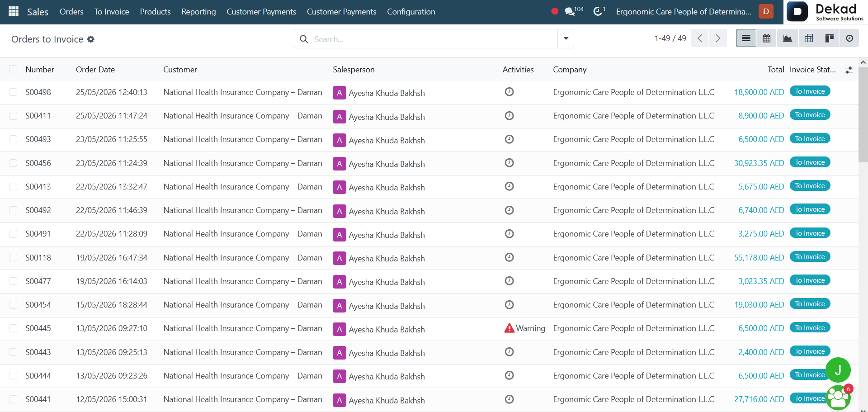Go to next page of records
The image size is (868, 412).
pos(718,38)
